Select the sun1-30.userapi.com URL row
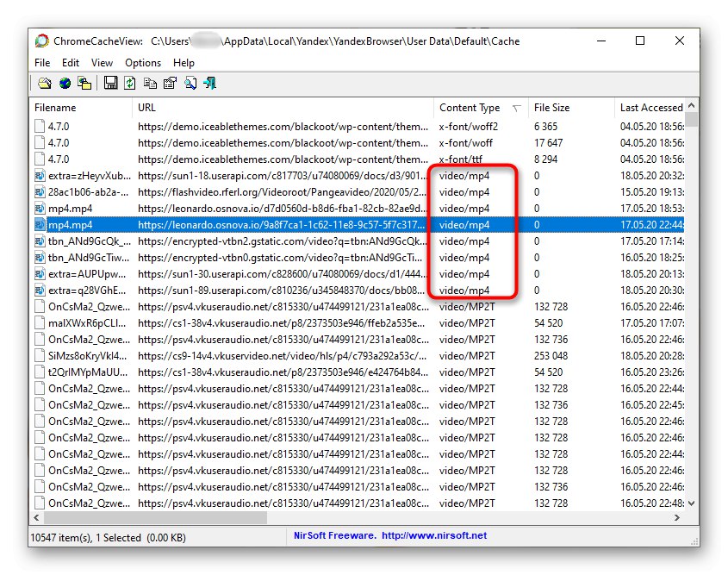This screenshot has width=728, height=575. coord(357,274)
